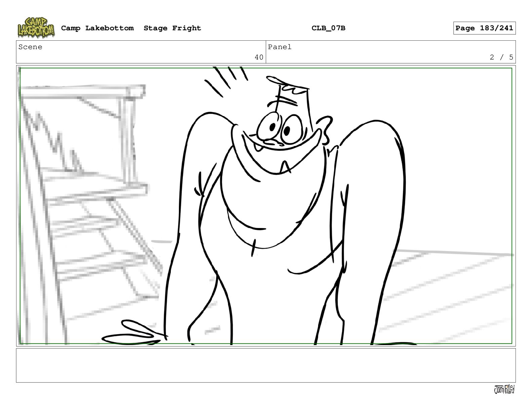
Task: Click the empty notes box below panel
Action: point(266,365)
